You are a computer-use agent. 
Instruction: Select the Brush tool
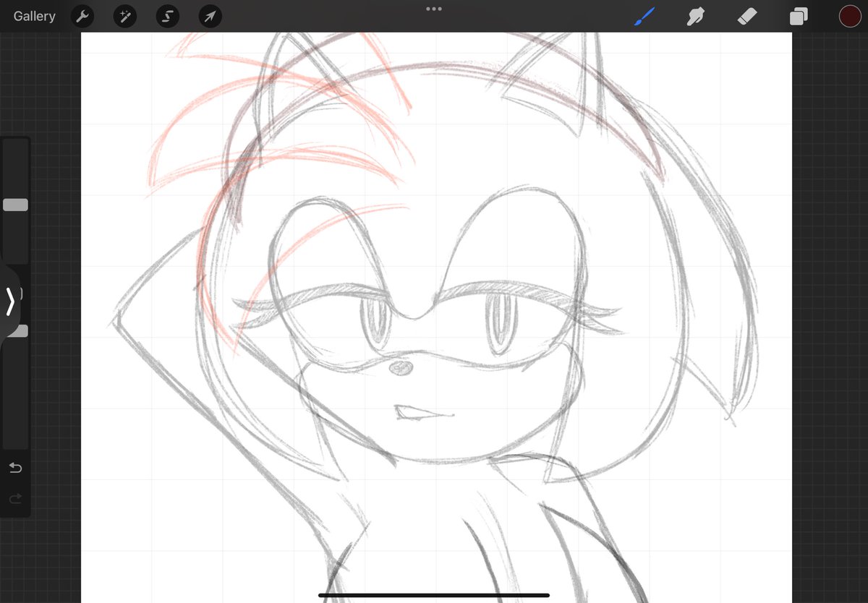click(x=644, y=16)
